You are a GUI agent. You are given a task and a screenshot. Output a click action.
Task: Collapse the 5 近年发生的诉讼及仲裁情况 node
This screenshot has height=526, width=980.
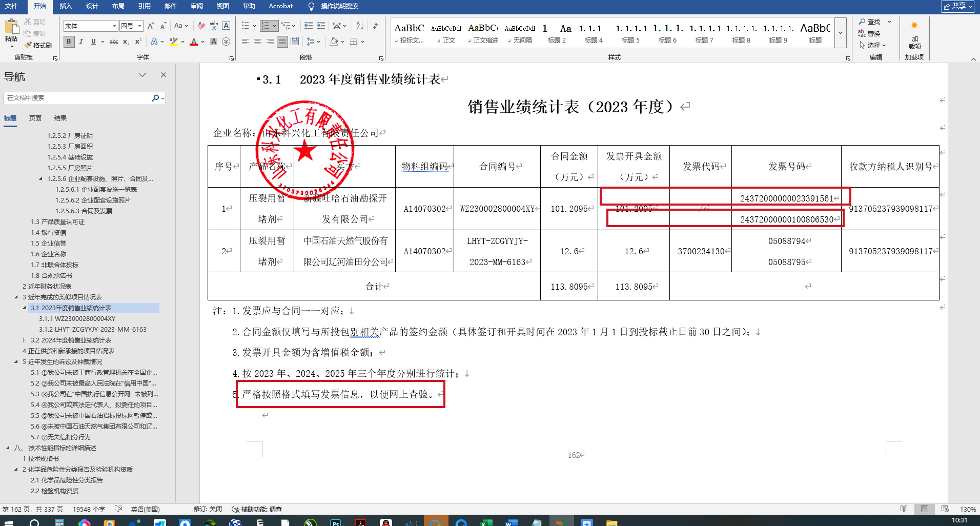coord(16,362)
